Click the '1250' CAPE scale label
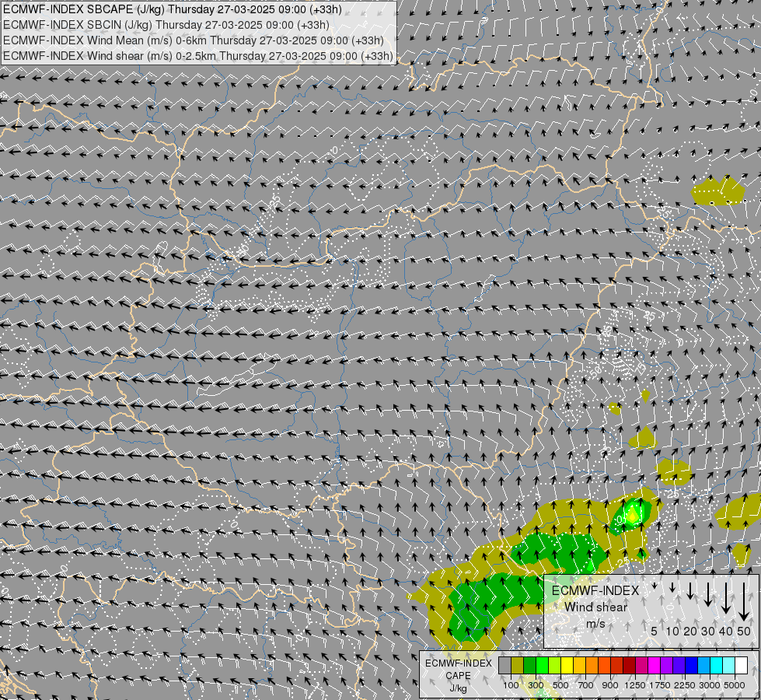This screenshot has height=700, width=761. 635,685
